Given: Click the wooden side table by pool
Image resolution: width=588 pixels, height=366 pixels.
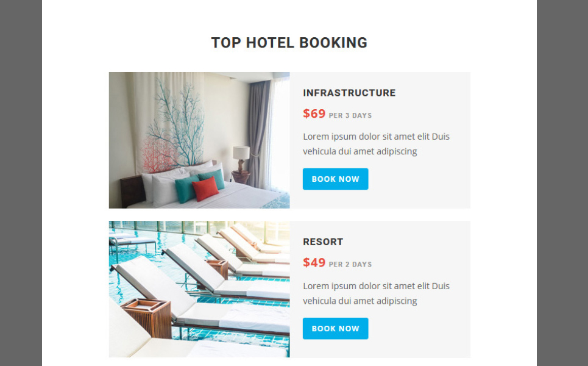Looking at the screenshot, I should pos(146,317).
